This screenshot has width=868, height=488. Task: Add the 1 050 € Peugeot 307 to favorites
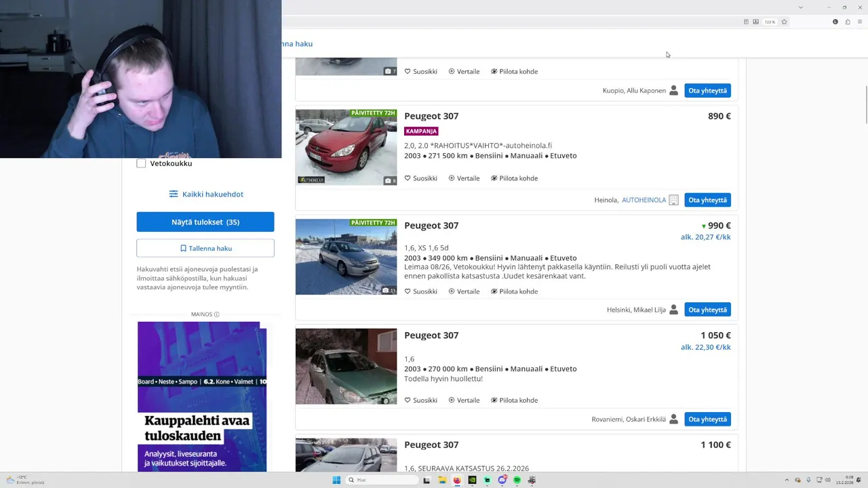(420, 400)
